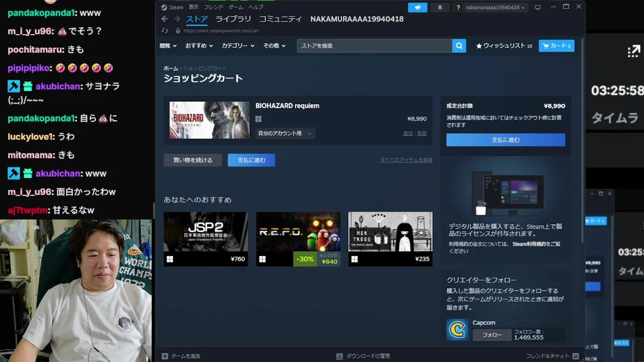Open the BIOHAZARD requiem cover thumbnail

pyautogui.click(x=209, y=120)
